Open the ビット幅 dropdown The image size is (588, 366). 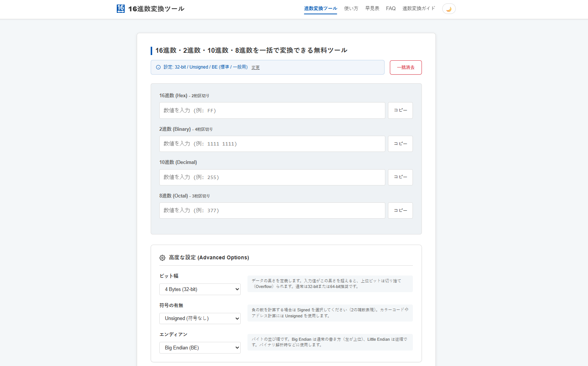click(x=200, y=289)
